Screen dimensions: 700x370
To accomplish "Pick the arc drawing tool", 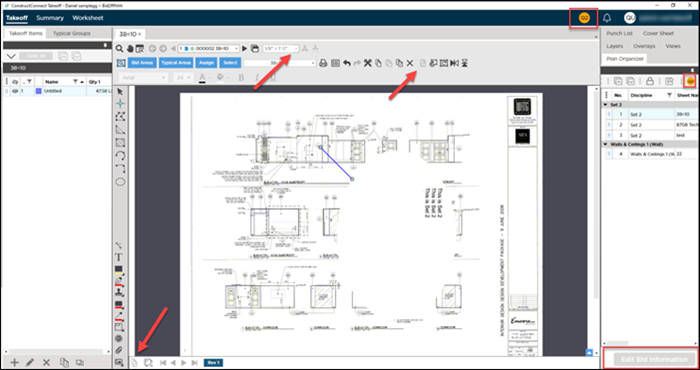I will pyautogui.click(x=120, y=156).
